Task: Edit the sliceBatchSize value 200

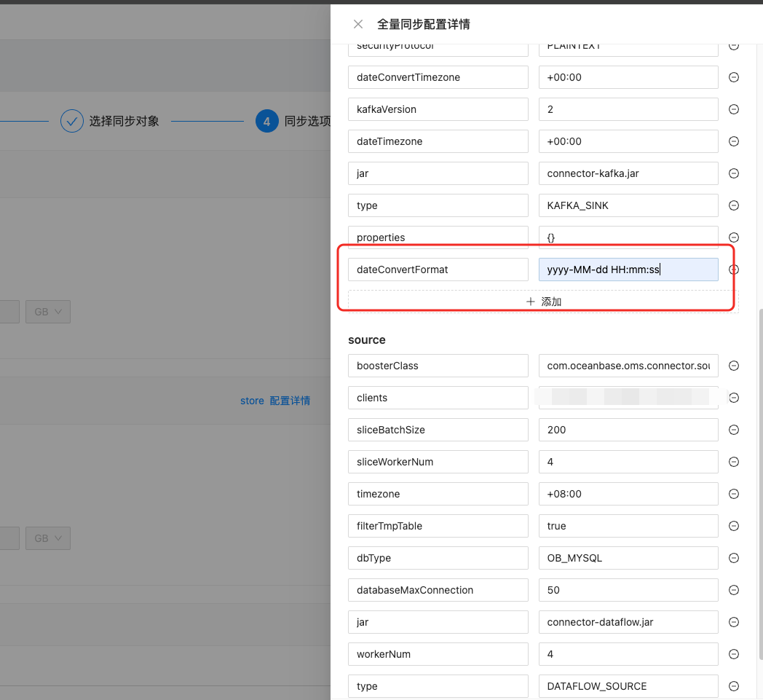Action: click(628, 430)
